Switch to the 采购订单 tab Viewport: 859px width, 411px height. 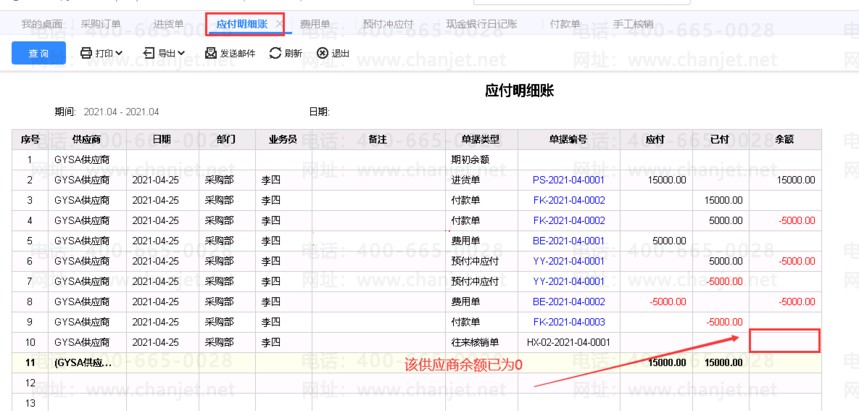click(100, 23)
